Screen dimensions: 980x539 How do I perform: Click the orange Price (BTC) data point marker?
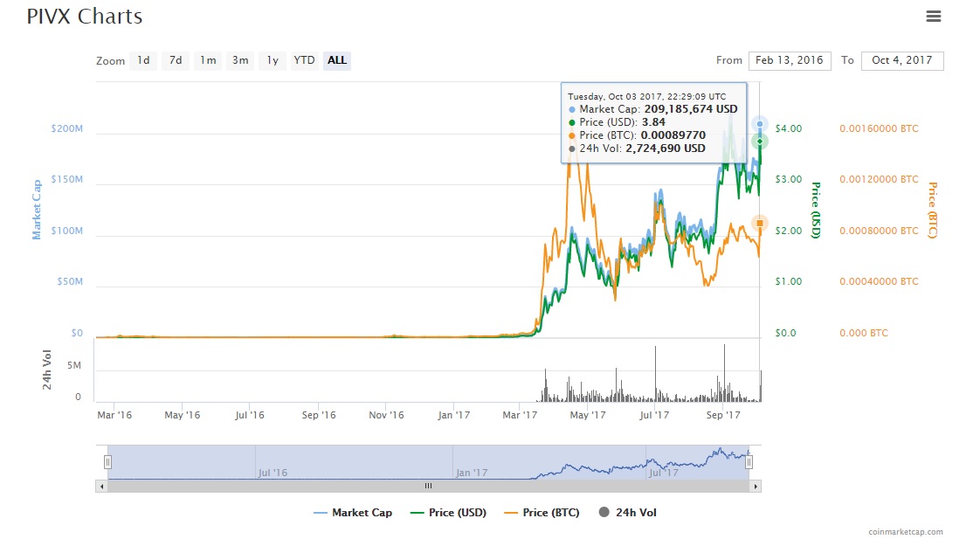760,224
